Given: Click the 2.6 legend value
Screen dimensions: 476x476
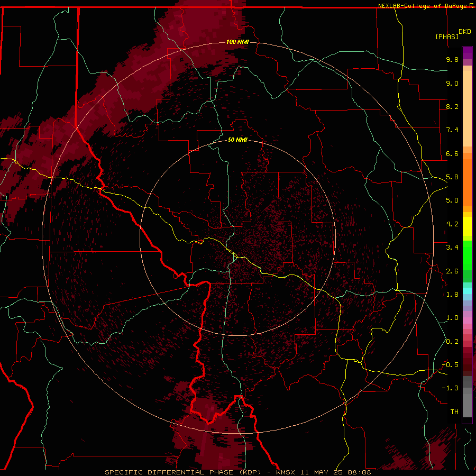Looking at the screenshot, I should pos(452,271).
